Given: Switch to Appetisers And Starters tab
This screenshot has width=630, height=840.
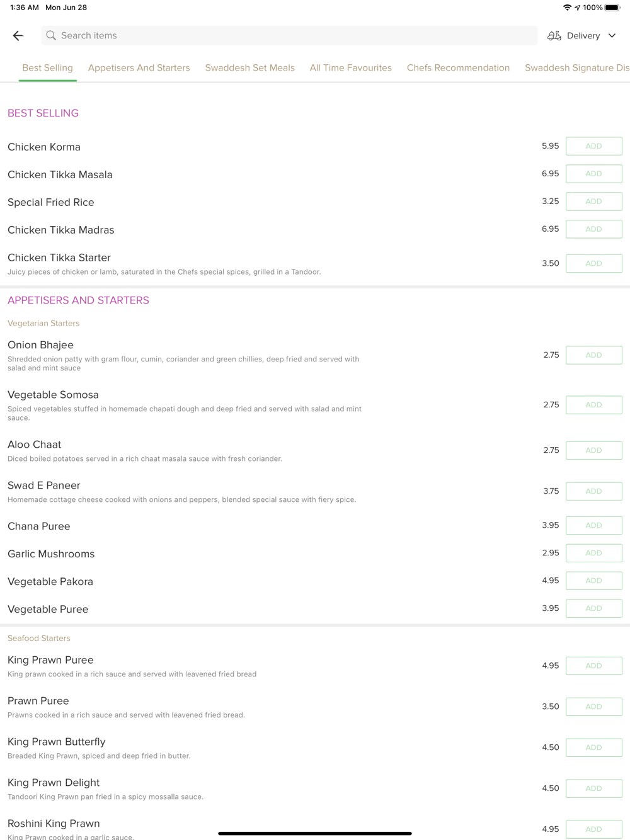Looking at the screenshot, I should [139, 68].
